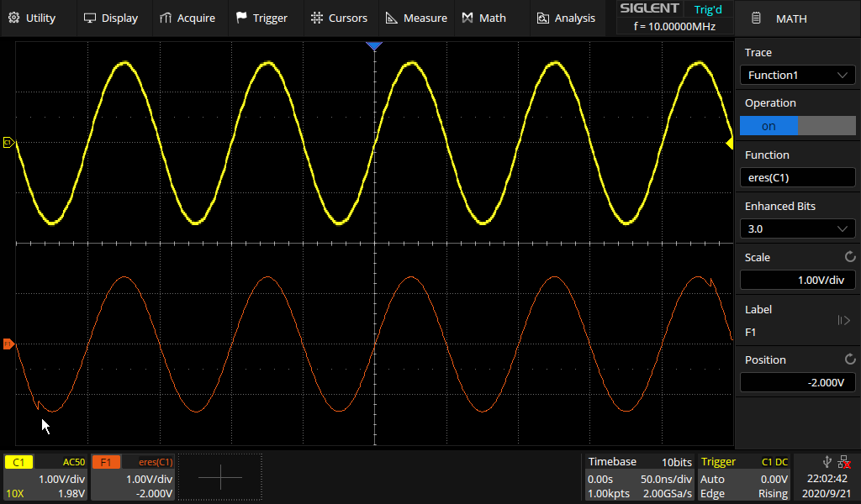
Task: Open the Utility menu
Action: [x=32, y=18]
